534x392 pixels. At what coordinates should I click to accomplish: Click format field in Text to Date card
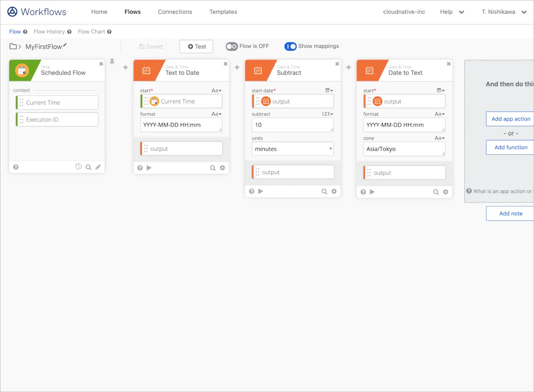[x=181, y=125]
